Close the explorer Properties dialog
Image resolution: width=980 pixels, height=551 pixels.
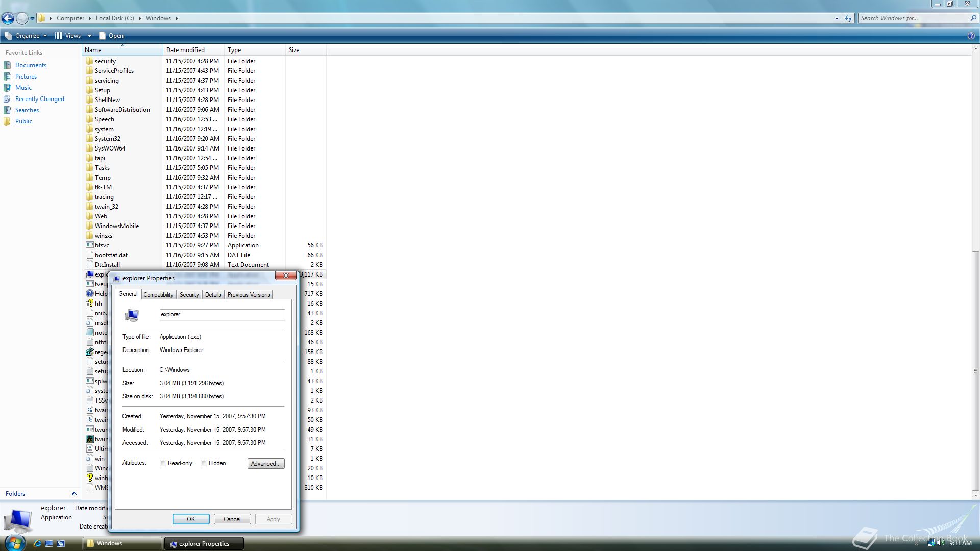[x=286, y=275]
